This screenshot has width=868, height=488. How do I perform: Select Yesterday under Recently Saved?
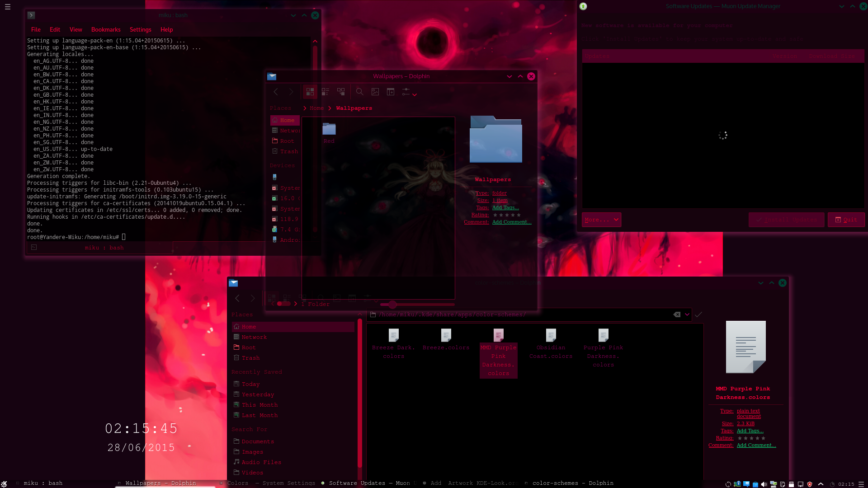pyautogui.click(x=293, y=394)
